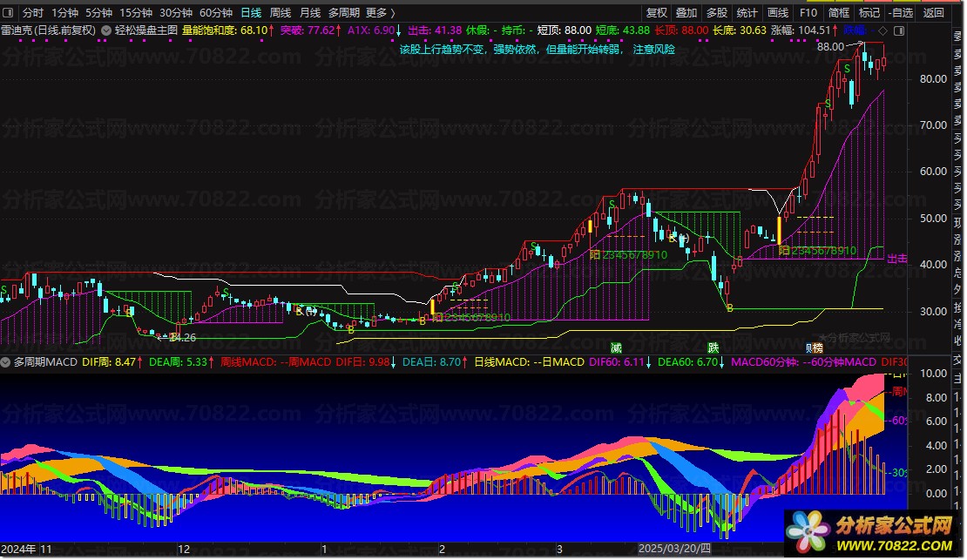Click the 轻松操盘主图 indicator name
The width and height of the screenshot is (967, 560).
tap(146, 30)
